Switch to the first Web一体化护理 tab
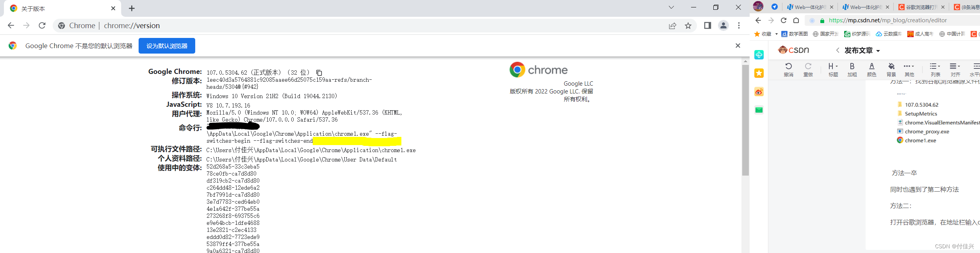Image resolution: width=980 pixels, height=253 pixels. click(810, 7)
